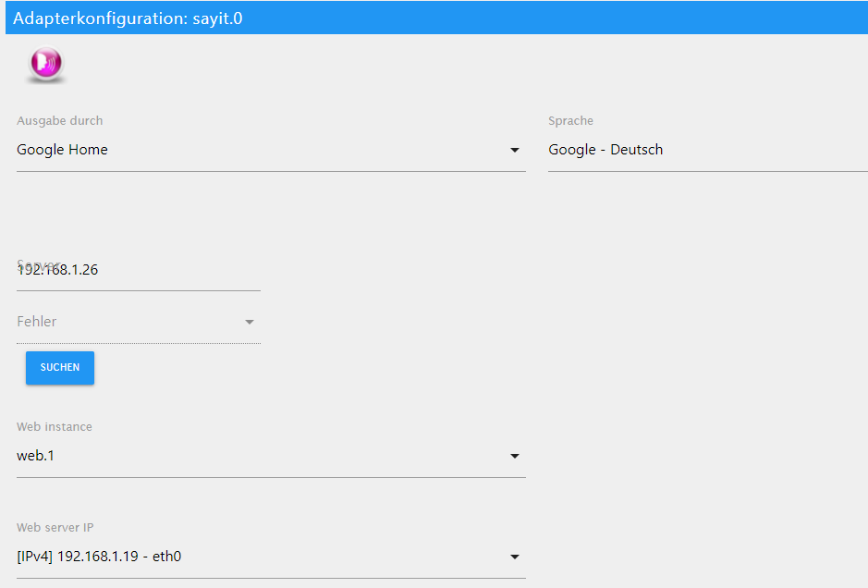Click the underline beneath the Fehler dropdown
The image size is (868, 588).
[139, 343]
